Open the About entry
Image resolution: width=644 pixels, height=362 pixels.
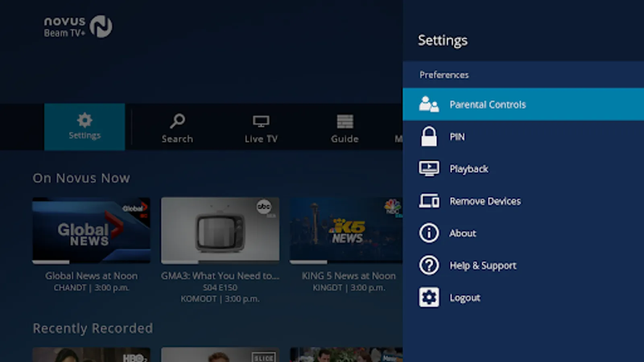click(523, 233)
